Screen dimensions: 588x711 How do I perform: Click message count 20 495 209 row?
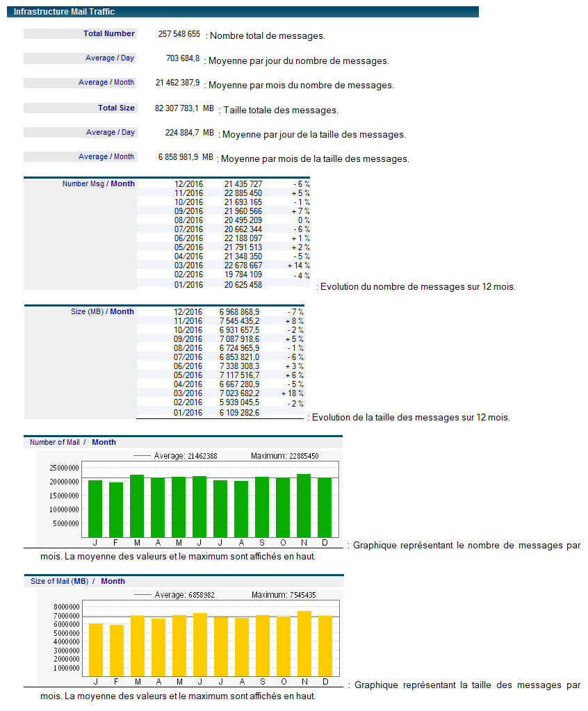click(243, 220)
